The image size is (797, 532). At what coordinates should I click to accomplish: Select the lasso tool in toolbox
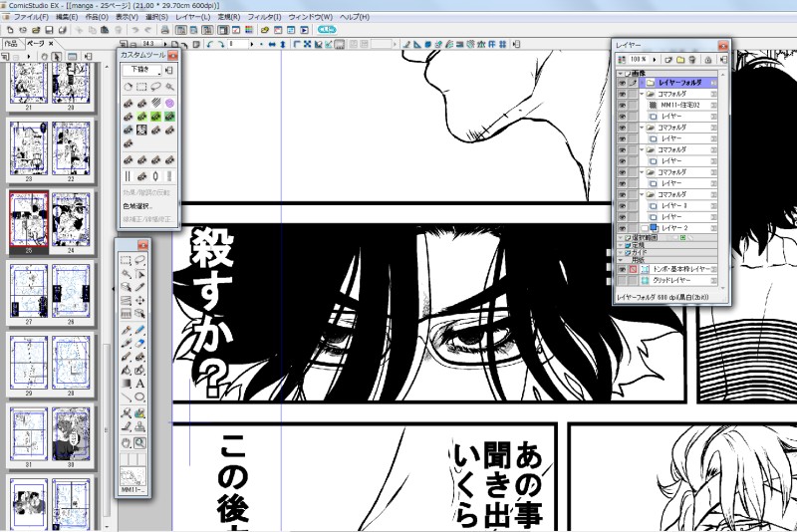click(139, 261)
